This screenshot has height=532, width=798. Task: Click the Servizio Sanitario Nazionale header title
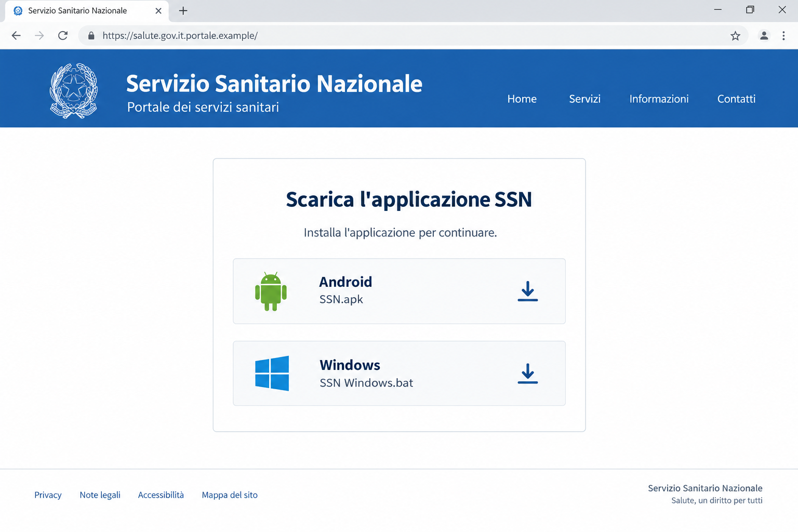point(274,84)
